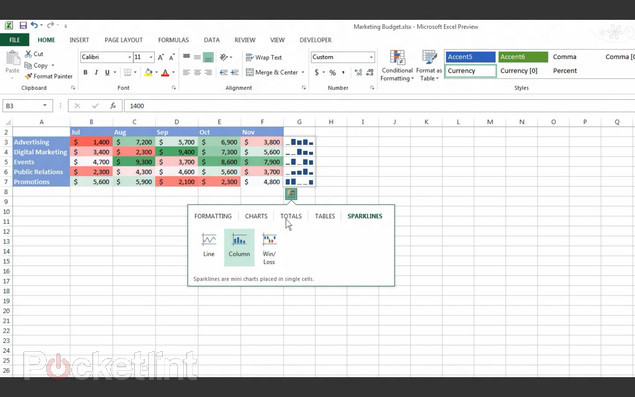Pick the Win/Loss sparkline icon
The height and width of the screenshot is (397, 635).
pos(269,240)
